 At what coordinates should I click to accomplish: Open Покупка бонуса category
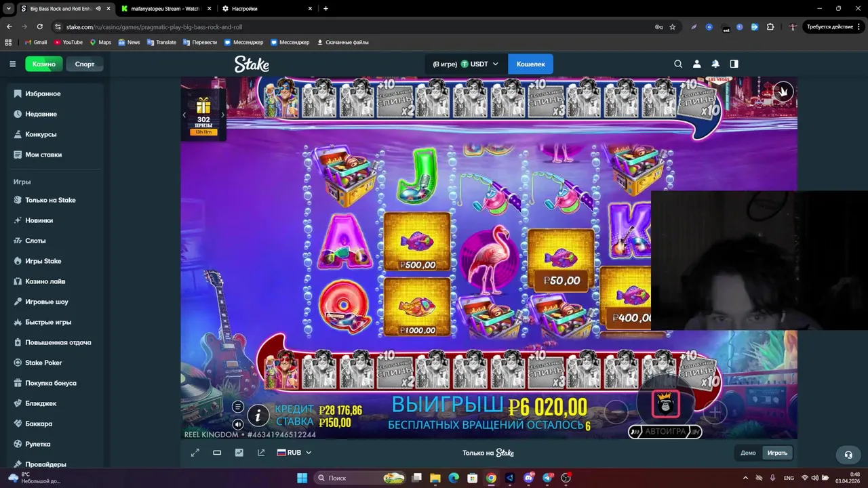[x=56, y=383]
